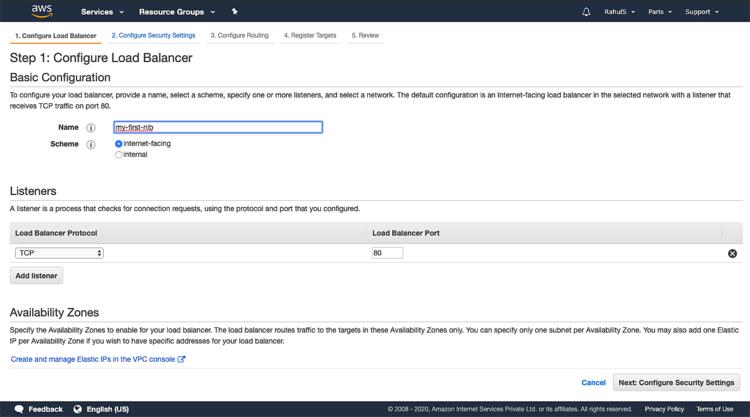The width and height of the screenshot is (750, 417).
Task: Click Next: Configure Security Settings button
Action: [x=676, y=382]
